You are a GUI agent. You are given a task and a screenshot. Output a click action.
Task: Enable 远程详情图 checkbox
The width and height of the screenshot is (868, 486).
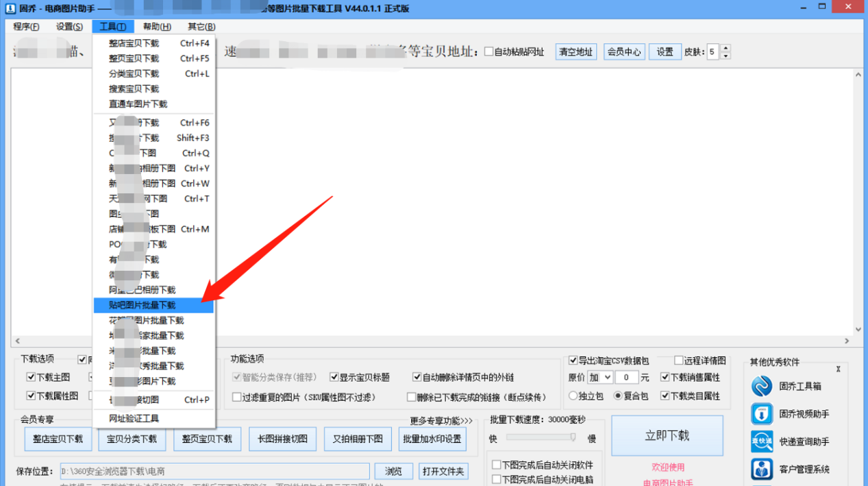point(679,361)
